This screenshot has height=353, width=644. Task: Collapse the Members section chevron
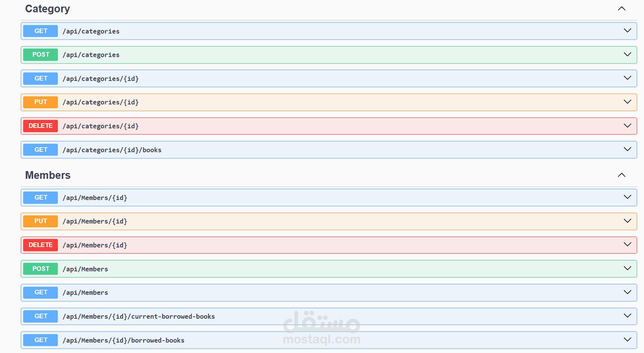tap(621, 175)
